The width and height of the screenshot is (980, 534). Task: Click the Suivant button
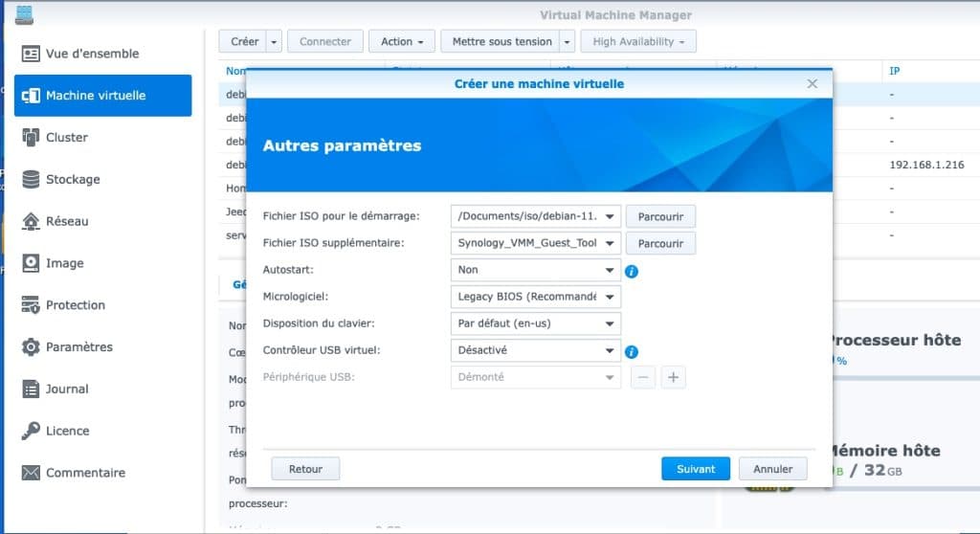[696, 469]
